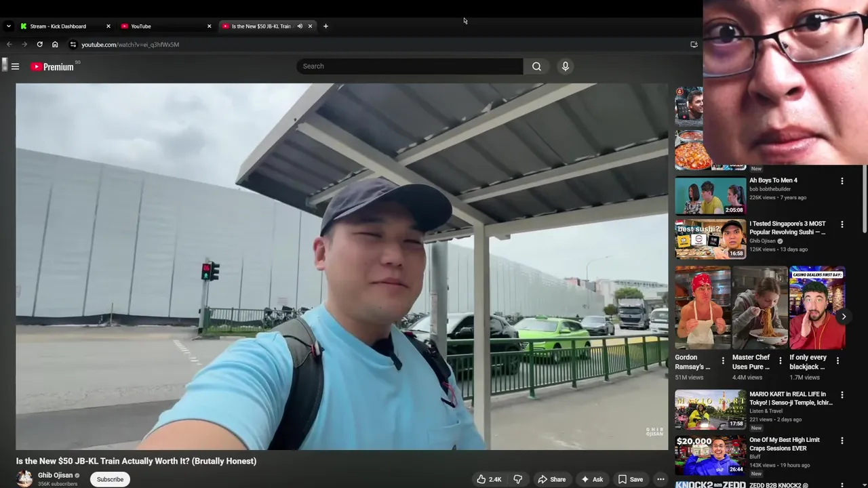Open browser cast icon at toolbar right
This screenshot has height=488, width=868.
(x=694, y=45)
